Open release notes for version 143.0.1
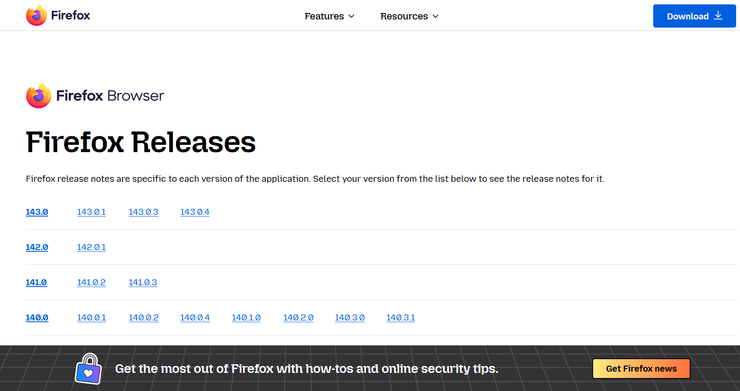Viewport: 740px width, 391px height. tap(92, 212)
